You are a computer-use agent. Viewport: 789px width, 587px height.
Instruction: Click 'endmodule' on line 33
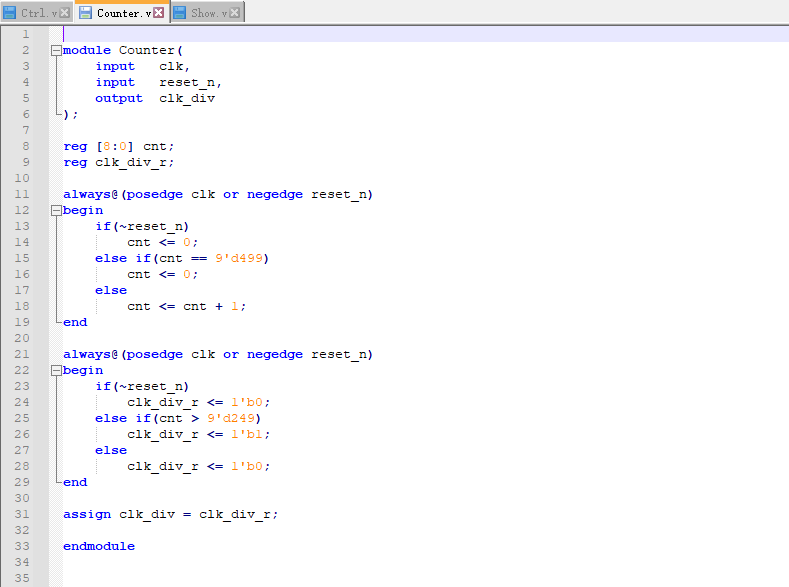[99, 546]
